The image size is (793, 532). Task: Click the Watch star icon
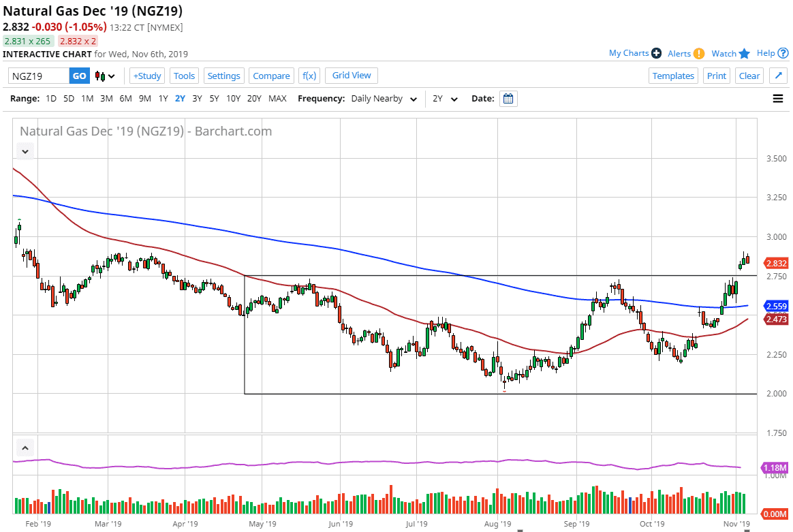click(x=744, y=53)
